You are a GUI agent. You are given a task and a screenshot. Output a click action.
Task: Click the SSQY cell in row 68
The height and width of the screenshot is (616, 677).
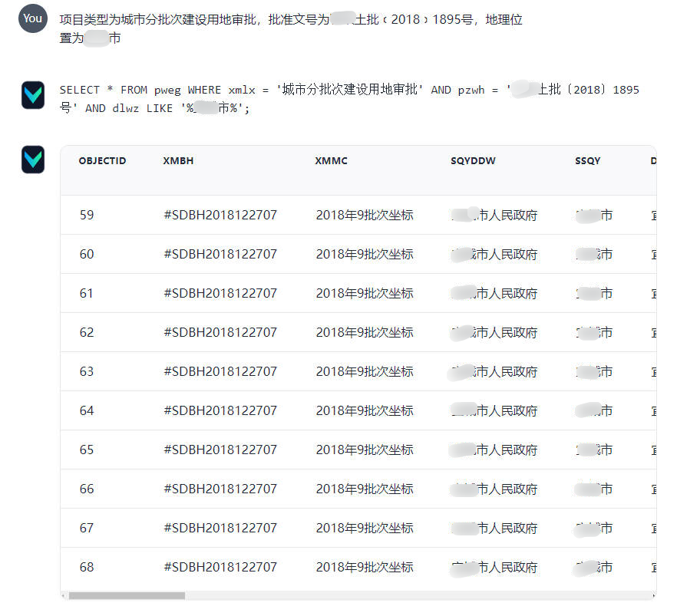(x=593, y=567)
